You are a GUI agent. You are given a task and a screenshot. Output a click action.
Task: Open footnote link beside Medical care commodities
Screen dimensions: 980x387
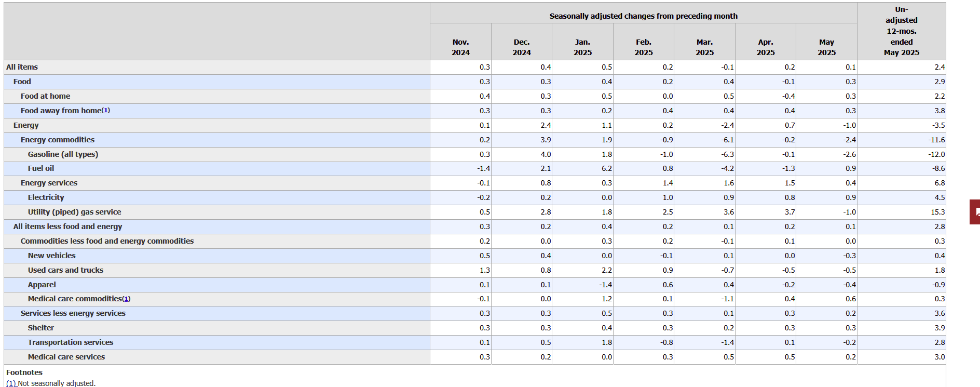pyautogui.click(x=126, y=299)
